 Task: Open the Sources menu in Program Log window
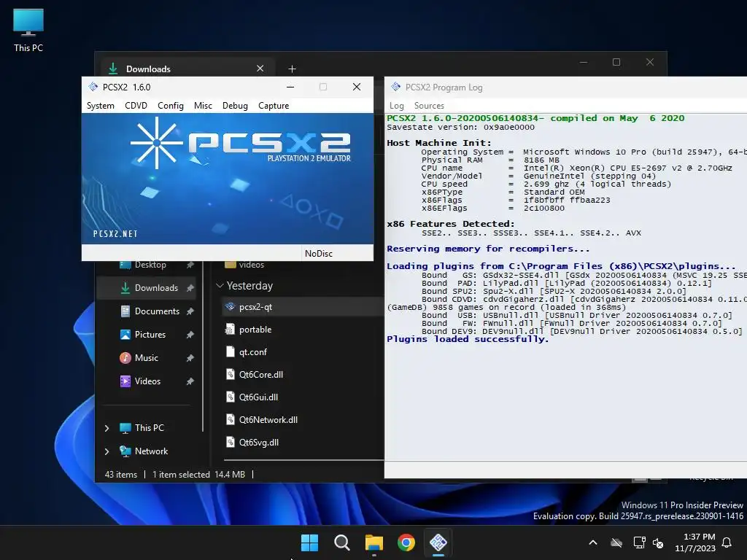pyautogui.click(x=429, y=106)
